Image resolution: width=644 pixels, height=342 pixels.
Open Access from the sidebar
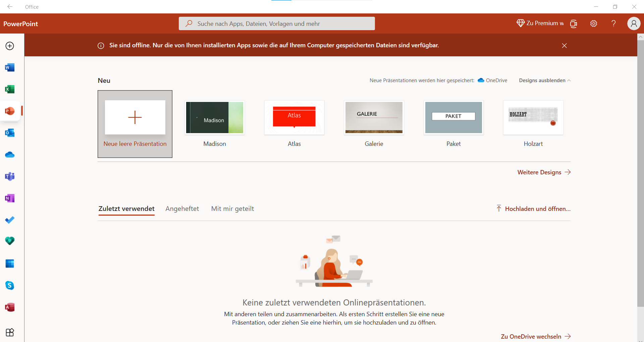click(x=10, y=307)
